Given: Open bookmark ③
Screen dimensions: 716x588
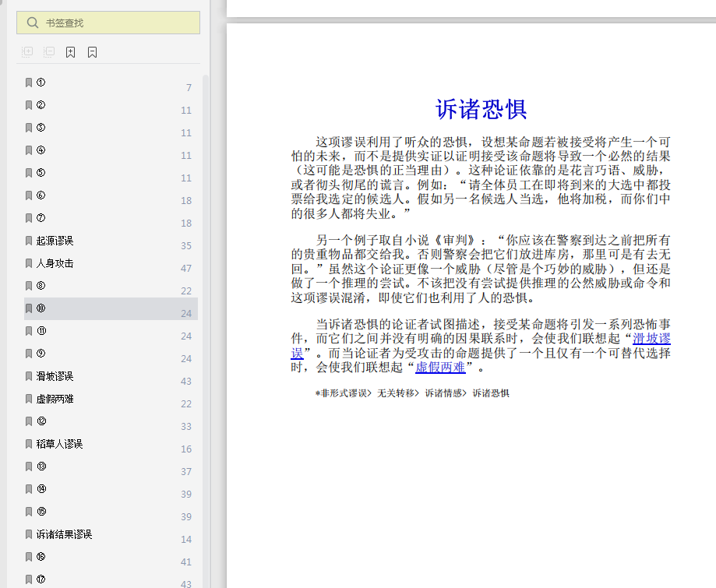Looking at the screenshot, I should [111, 128].
